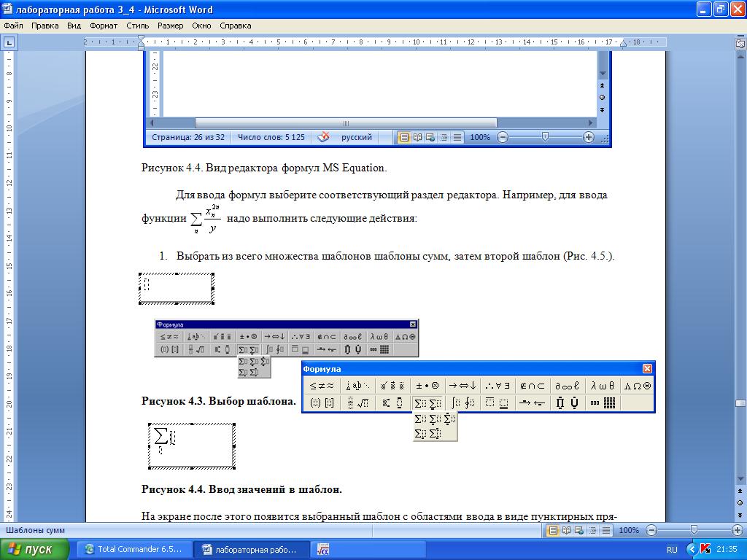Toggle ruler button above vertical scrollbar
The width and height of the screenshot is (747, 560).
740,43
